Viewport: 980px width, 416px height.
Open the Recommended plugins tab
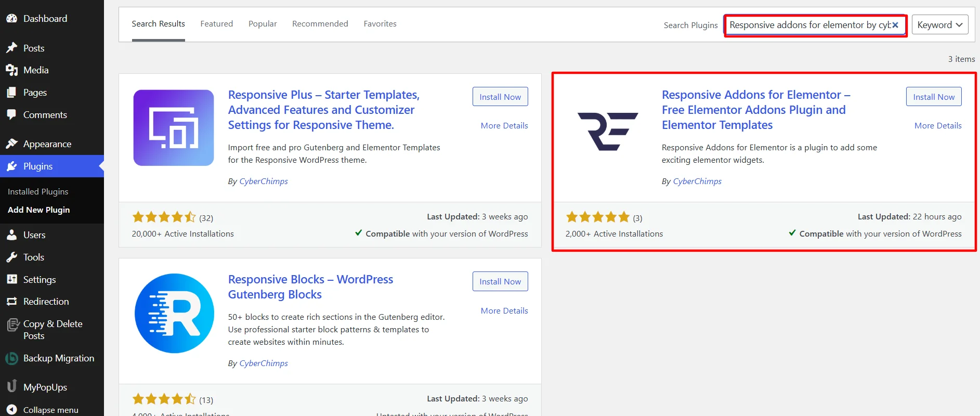(x=320, y=24)
